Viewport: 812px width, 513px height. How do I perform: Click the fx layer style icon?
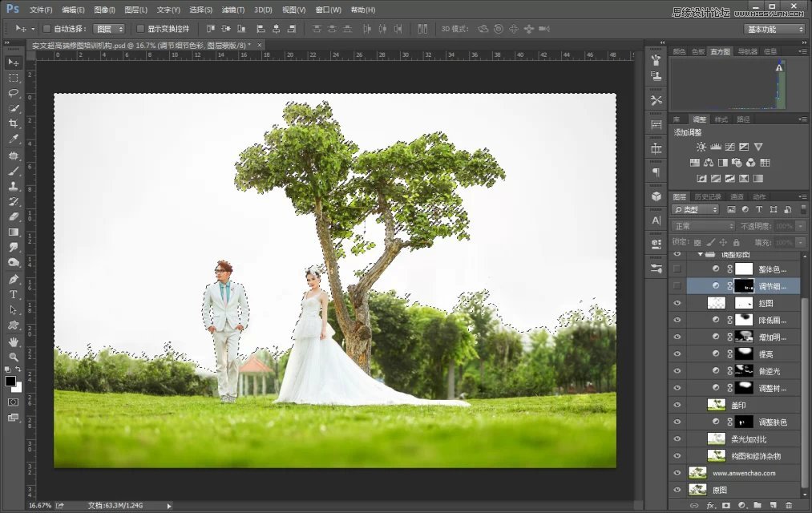click(710, 504)
